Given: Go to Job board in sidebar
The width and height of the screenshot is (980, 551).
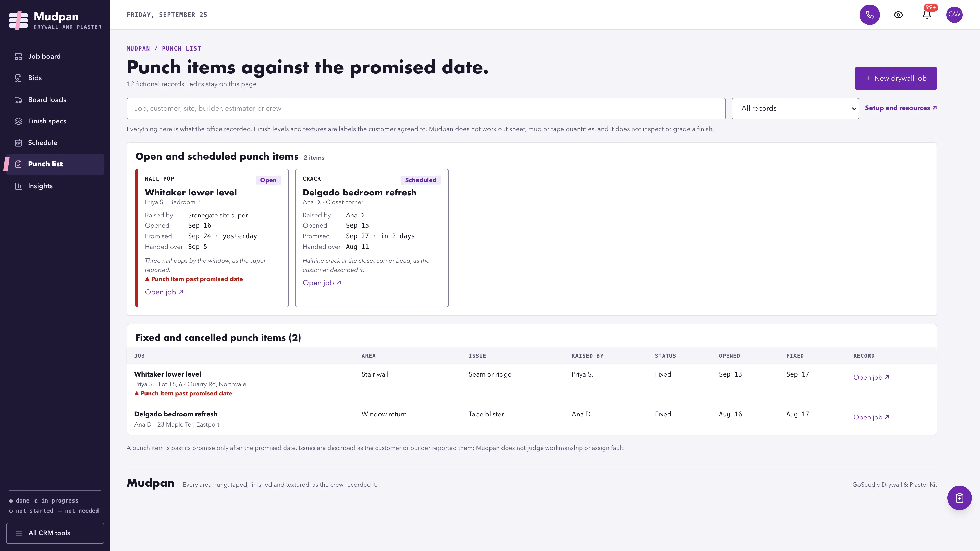Looking at the screenshot, I should (55, 56).
